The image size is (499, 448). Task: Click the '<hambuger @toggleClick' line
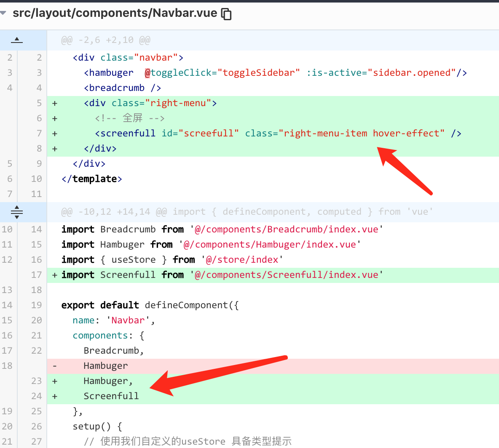[x=276, y=73]
